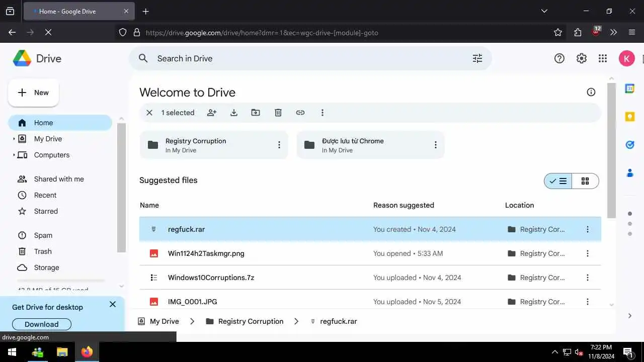Open Google Tasks side panel

pos(629,145)
